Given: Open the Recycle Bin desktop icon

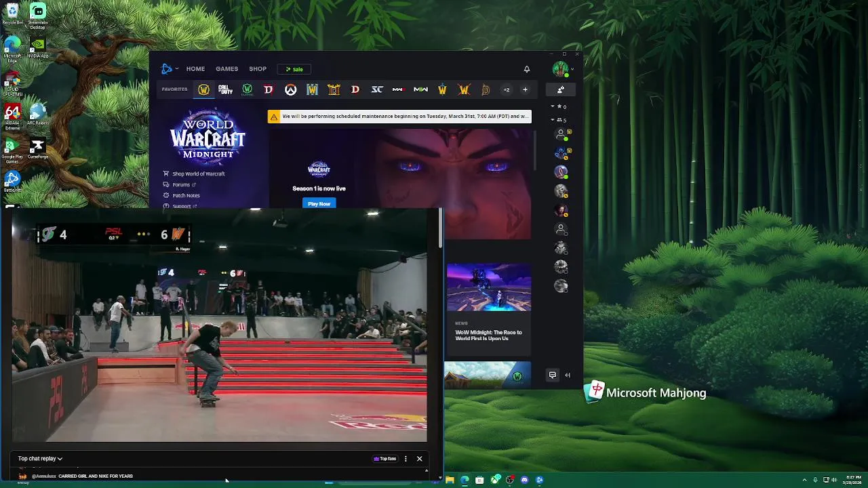Looking at the screenshot, I should (12, 14).
